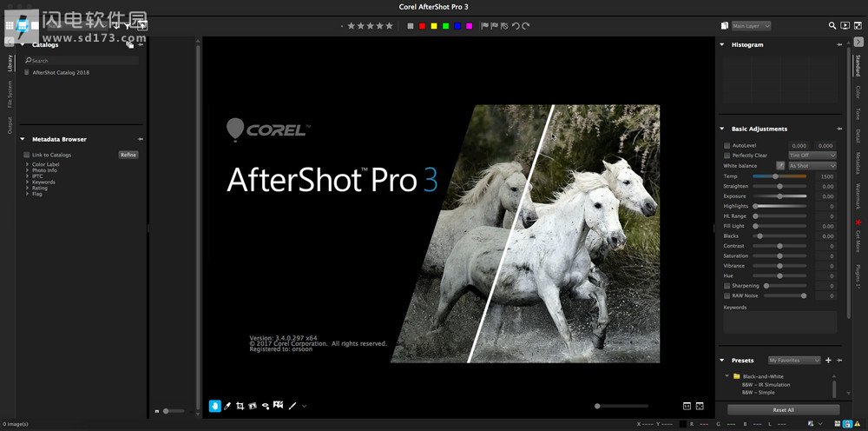Click the first flag (pick) icon

[x=485, y=26]
